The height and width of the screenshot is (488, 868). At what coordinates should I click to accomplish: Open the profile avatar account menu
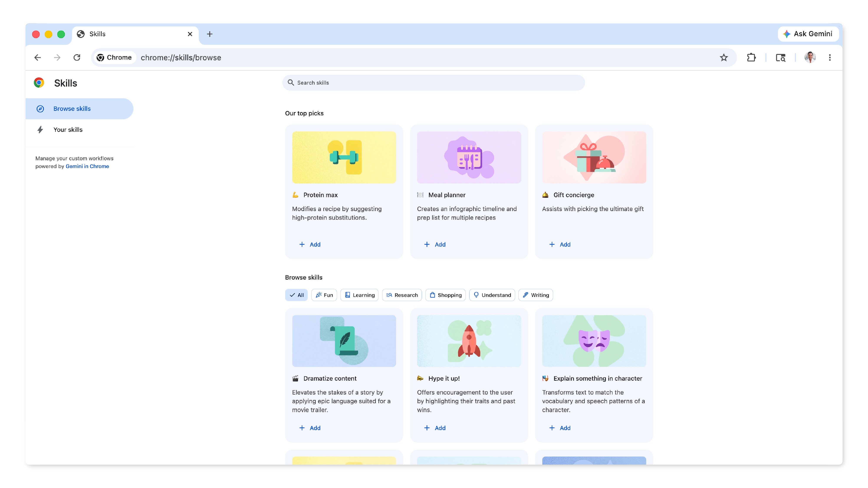pos(810,57)
